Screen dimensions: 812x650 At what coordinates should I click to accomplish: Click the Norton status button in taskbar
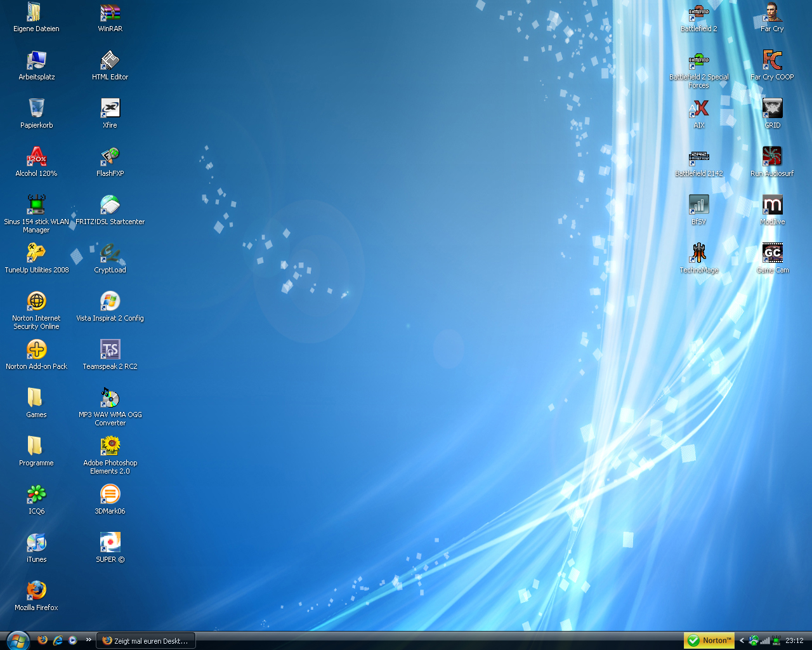[x=709, y=640]
